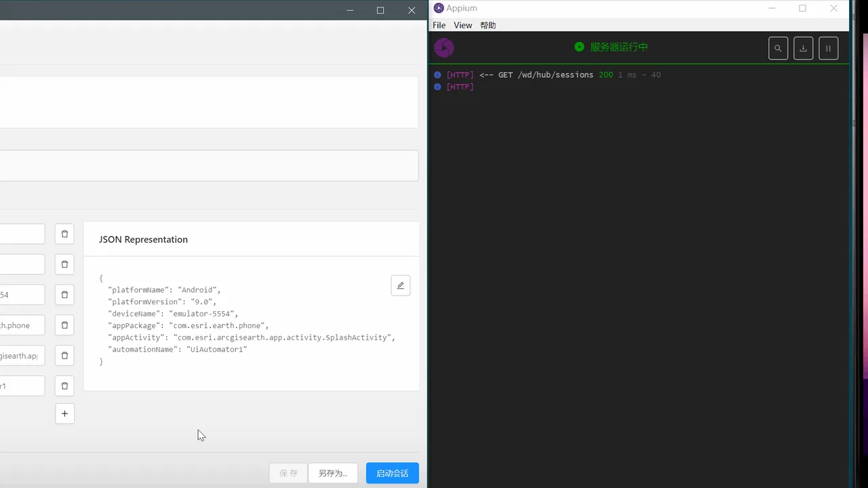Delete the first capability row via trash icon
This screenshot has height=488, width=868.
click(64, 234)
